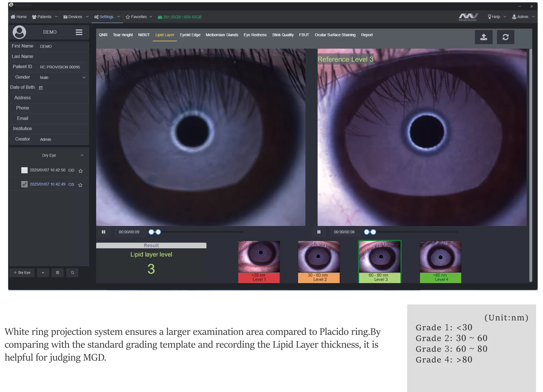The width and height of the screenshot is (543, 392).
Task: Uncheck the 10:42:49 OS exam checkbox
Action: [24, 184]
